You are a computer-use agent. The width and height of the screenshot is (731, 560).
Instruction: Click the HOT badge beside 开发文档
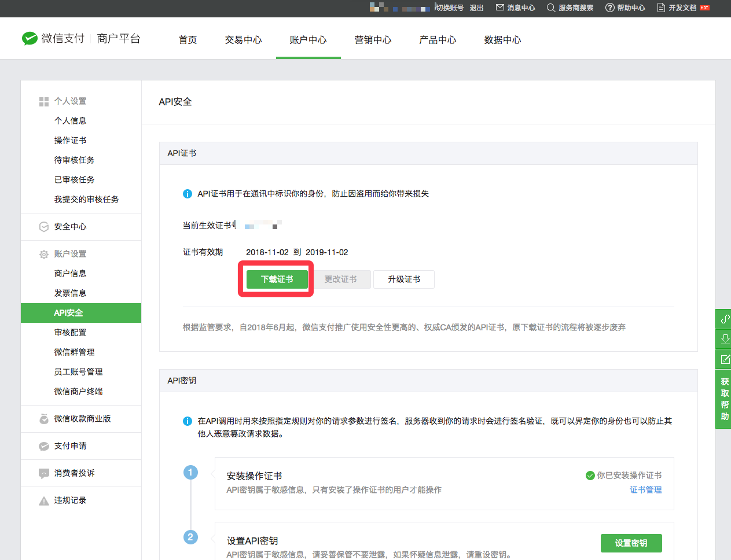tap(704, 8)
